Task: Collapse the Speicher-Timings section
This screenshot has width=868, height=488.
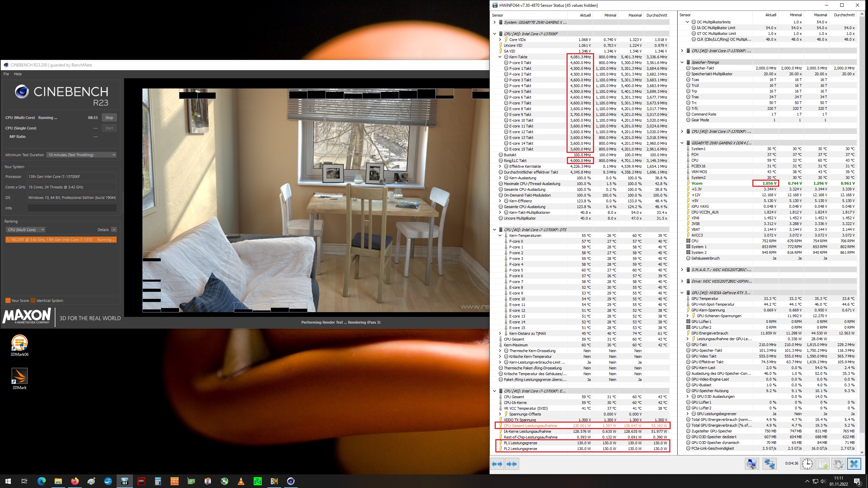Action: 682,62
